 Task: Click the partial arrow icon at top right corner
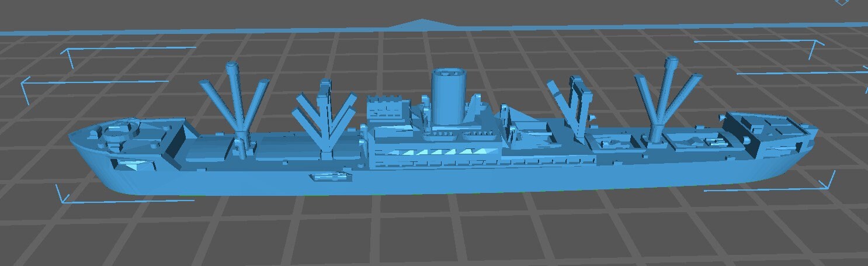pos(841,2)
